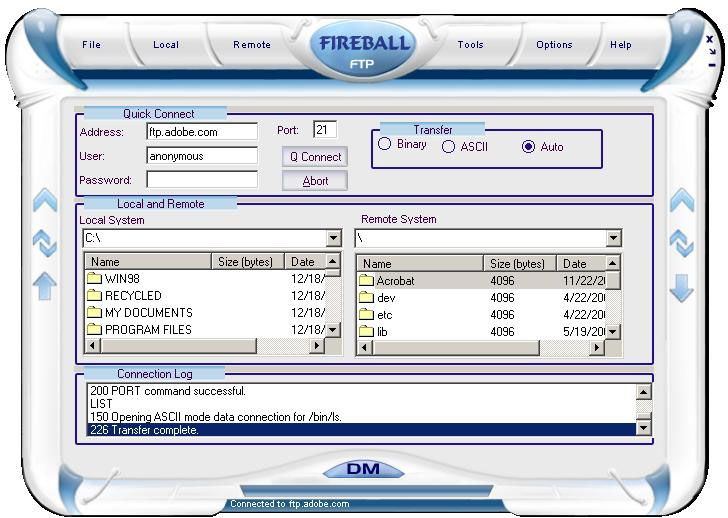Select log line '226 Transfer complete.'
This screenshot has height=518, width=728.
(x=362, y=430)
